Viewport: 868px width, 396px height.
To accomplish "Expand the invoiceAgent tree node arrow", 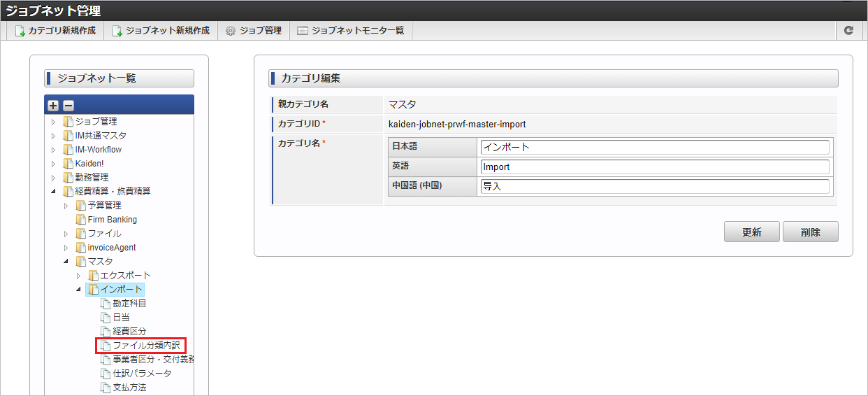I will pyautogui.click(x=66, y=248).
